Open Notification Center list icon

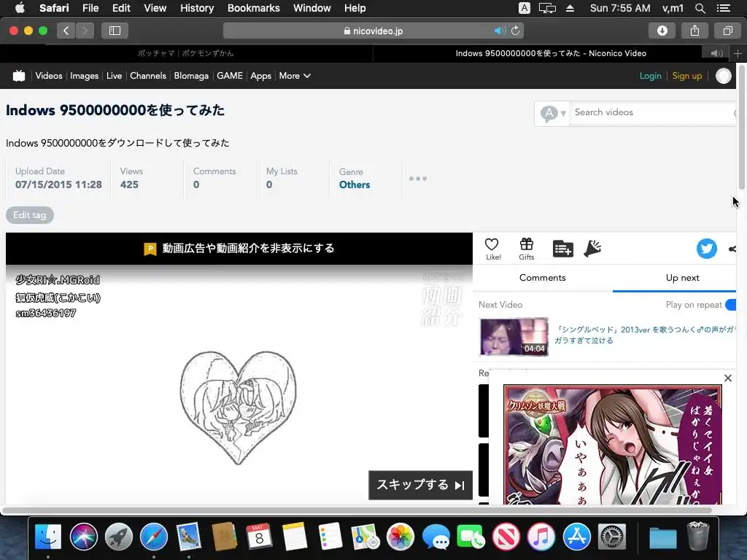723,8
